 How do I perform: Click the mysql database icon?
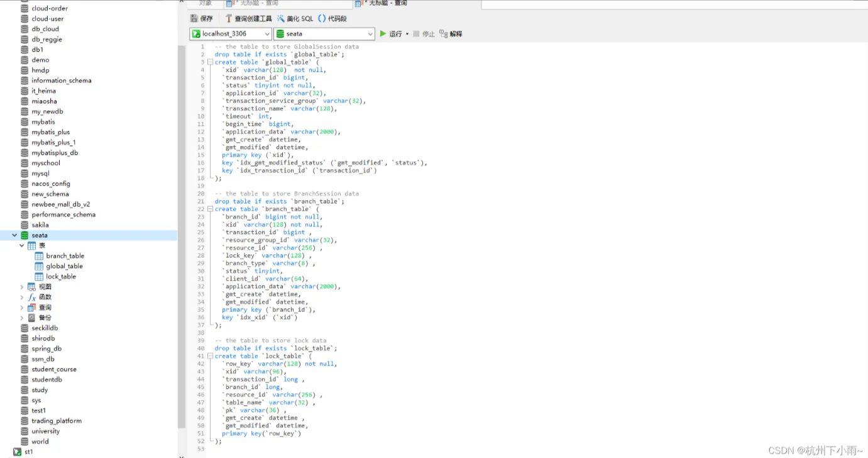[x=25, y=174]
